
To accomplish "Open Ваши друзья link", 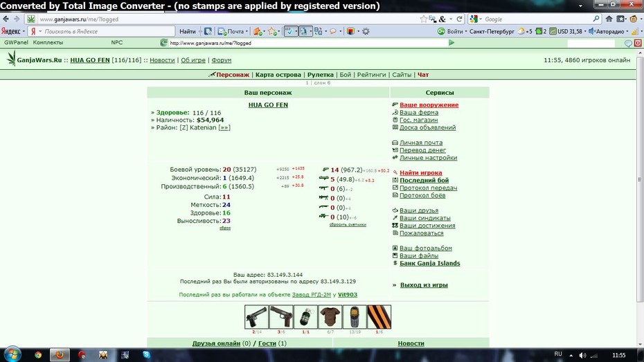I will (x=419, y=210).
